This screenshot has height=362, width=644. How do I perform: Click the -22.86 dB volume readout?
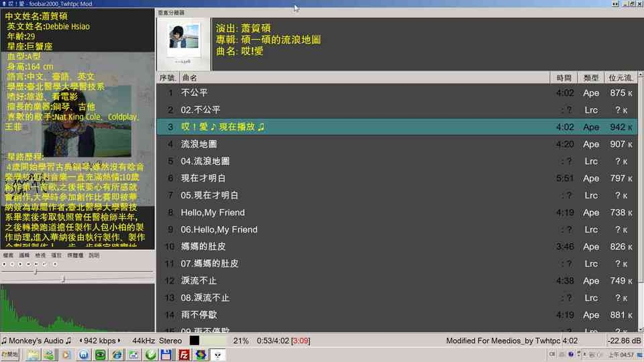[625, 341]
